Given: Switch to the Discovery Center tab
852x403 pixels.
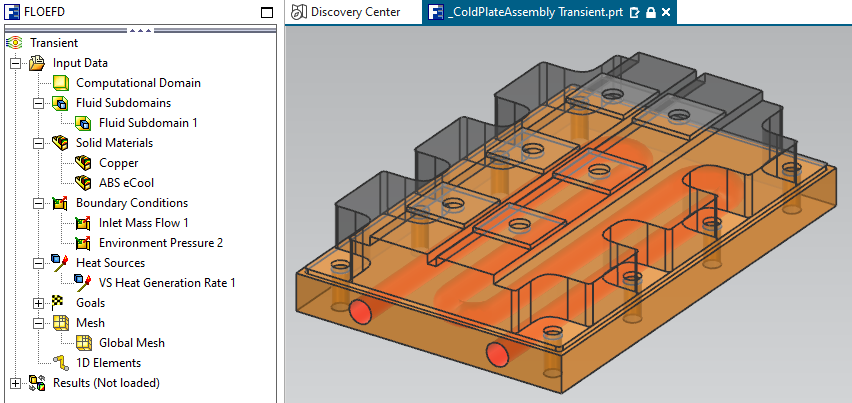Looking at the screenshot, I should point(345,13).
